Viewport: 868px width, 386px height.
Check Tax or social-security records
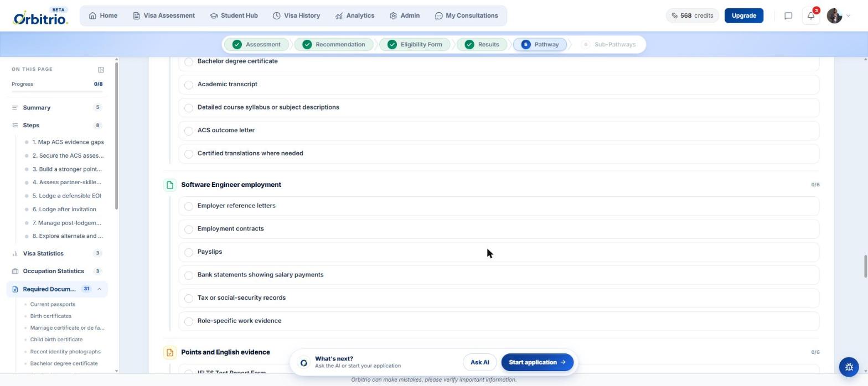click(189, 298)
